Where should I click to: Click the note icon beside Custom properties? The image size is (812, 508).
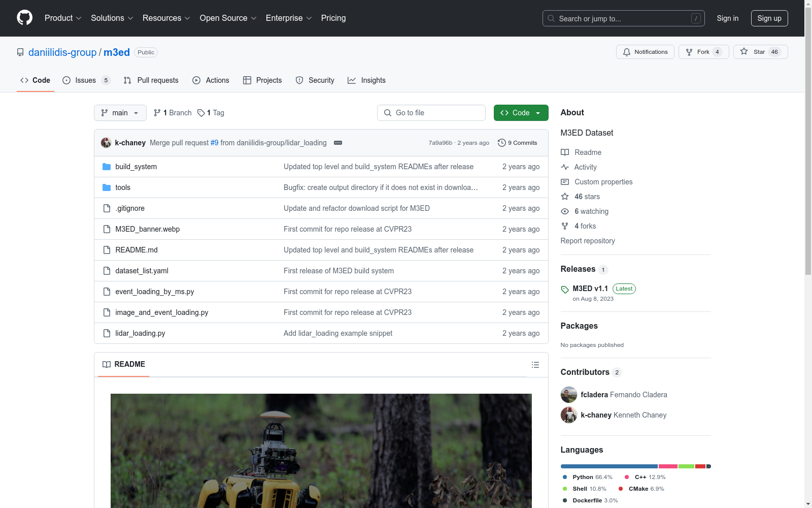[x=565, y=182]
